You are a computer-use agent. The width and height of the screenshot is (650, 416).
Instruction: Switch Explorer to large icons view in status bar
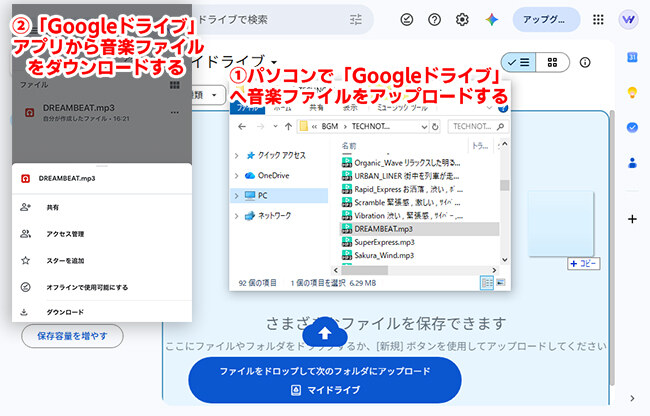[501, 283]
